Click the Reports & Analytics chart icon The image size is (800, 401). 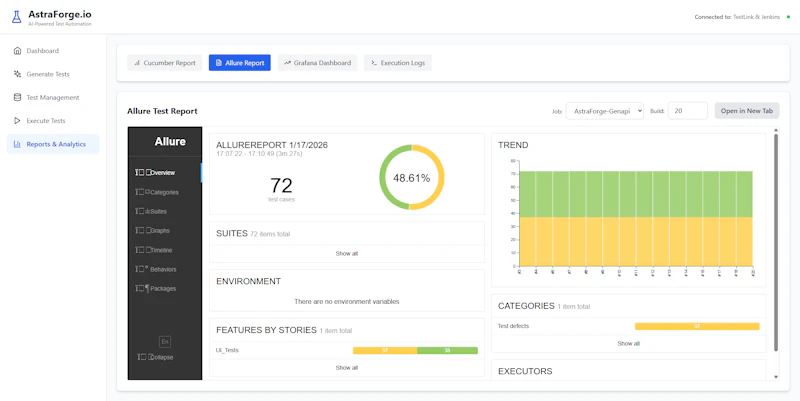pos(17,144)
